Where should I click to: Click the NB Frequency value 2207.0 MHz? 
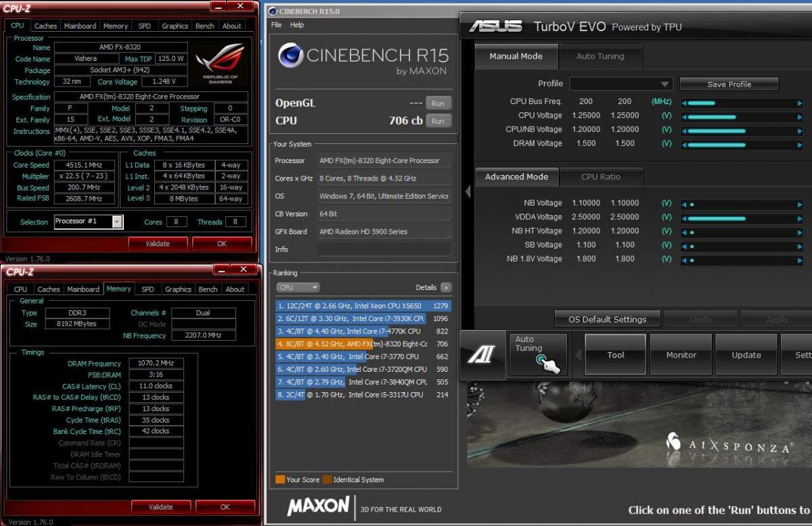[204, 335]
